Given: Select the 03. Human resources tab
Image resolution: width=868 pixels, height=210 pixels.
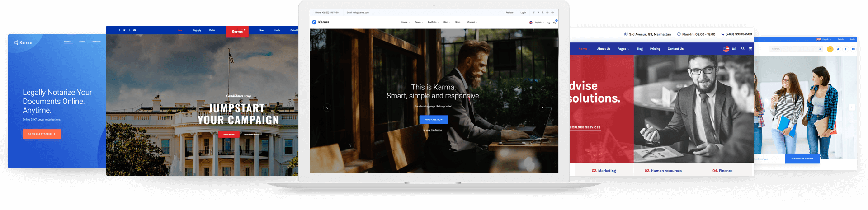Looking at the screenshot, I should click(663, 171).
